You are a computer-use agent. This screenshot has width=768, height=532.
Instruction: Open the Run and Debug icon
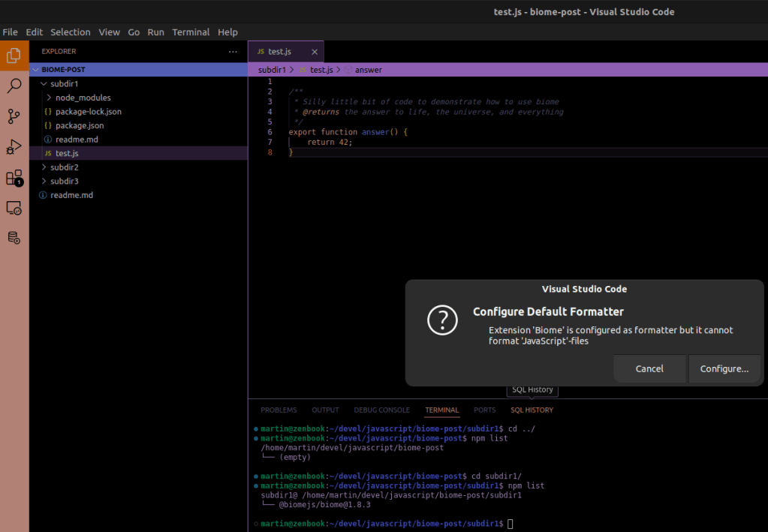coord(14,147)
